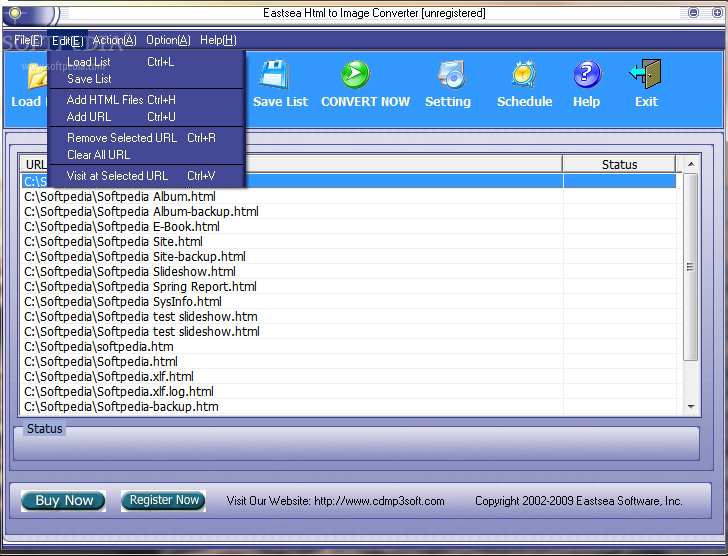Screen dimensions: 728x556
Task: Open the Schedule alarm clock icon
Action: pyautogui.click(x=524, y=74)
